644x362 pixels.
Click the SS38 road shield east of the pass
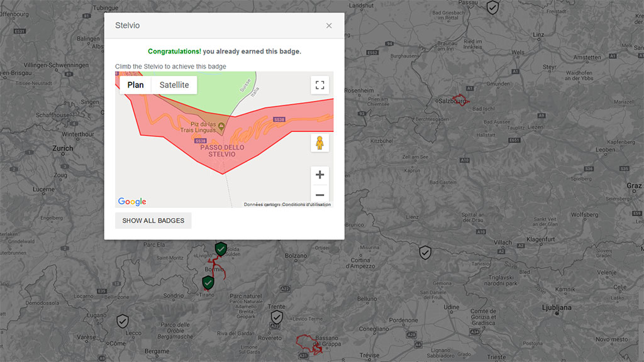[x=279, y=119]
